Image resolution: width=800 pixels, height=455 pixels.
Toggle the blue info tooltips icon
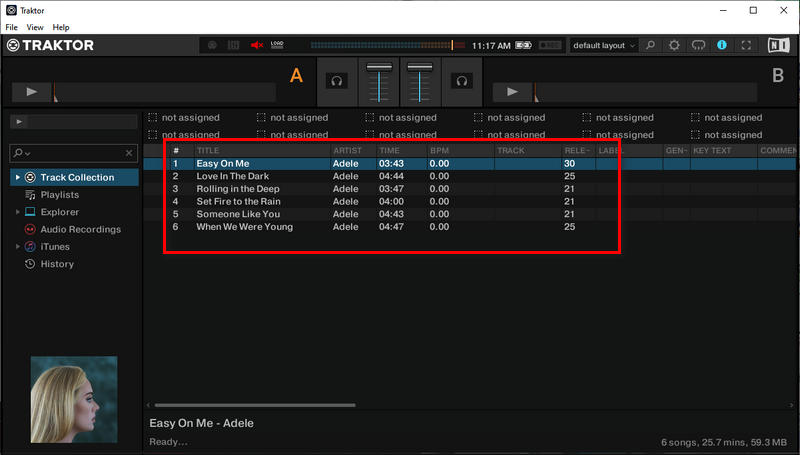click(x=721, y=45)
